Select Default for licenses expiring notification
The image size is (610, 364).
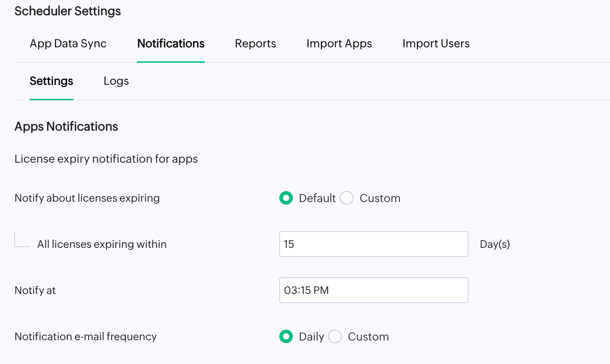[286, 198]
